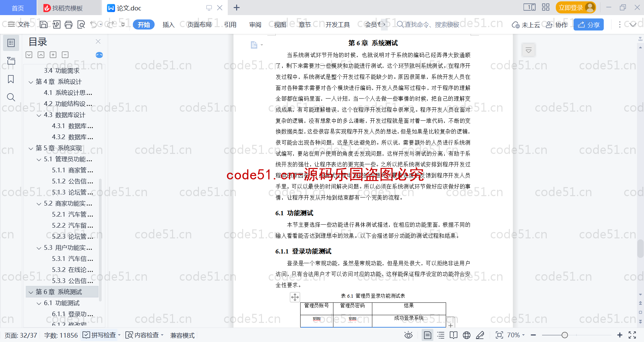
Task: Select the 开发工具 ribbon tab
Action: pos(337,24)
